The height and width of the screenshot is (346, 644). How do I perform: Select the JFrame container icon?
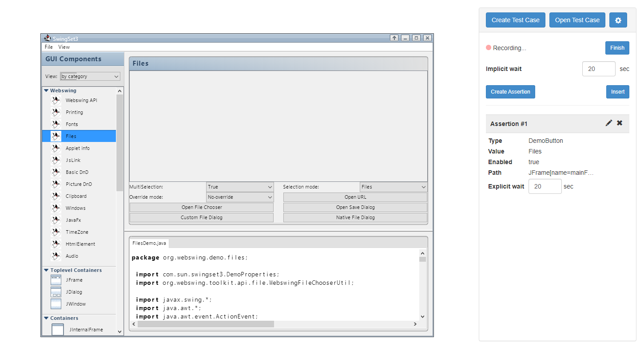(56, 280)
